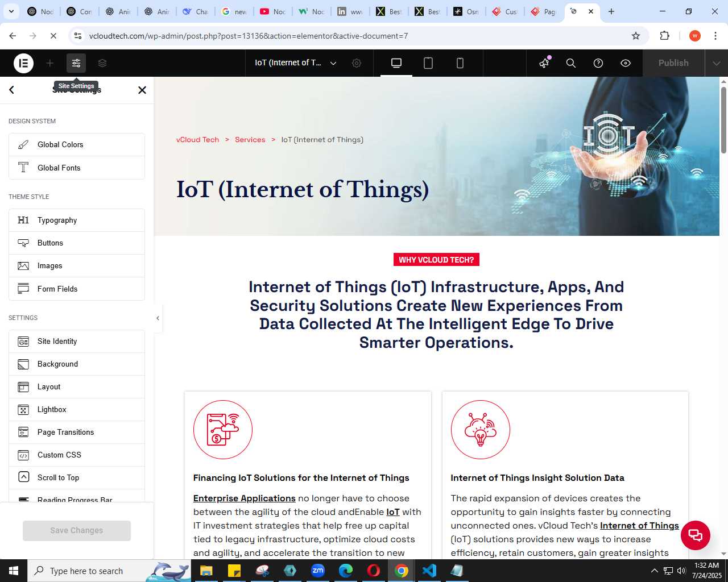728x582 pixels.
Task: Click the Internet of Things link in right card
Action: tap(639, 526)
